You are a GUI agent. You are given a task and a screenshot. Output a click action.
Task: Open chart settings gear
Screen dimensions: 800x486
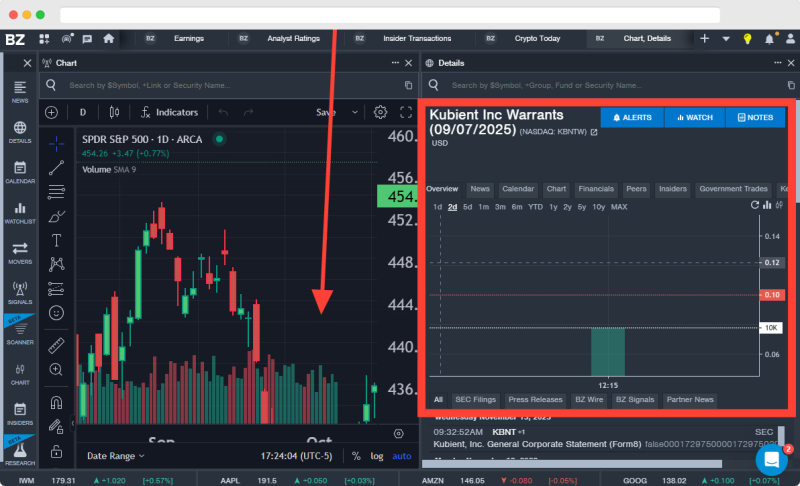point(380,112)
